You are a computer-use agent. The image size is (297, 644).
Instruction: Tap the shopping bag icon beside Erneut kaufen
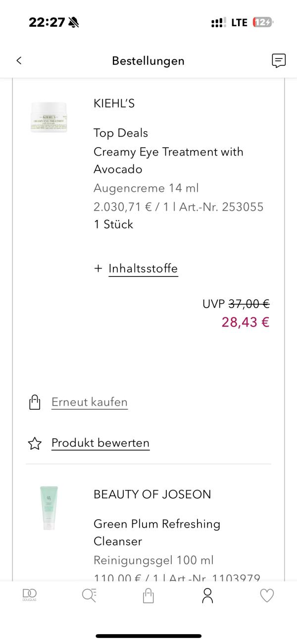34,402
